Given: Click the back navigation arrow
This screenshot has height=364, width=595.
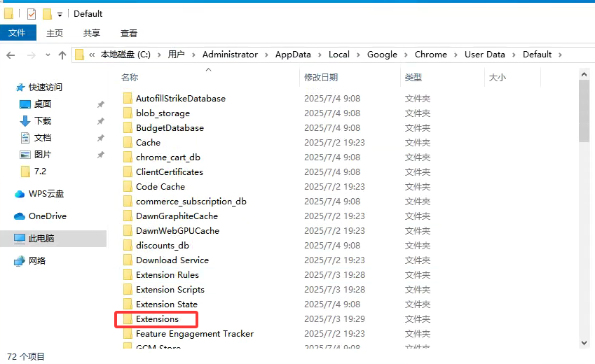Looking at the screenshot, I should [x=11, y=55].
